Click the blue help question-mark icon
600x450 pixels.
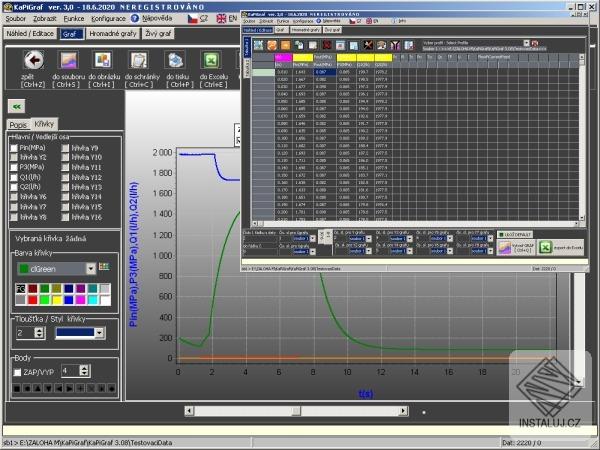pyautogui.click(x=135, y=18)
